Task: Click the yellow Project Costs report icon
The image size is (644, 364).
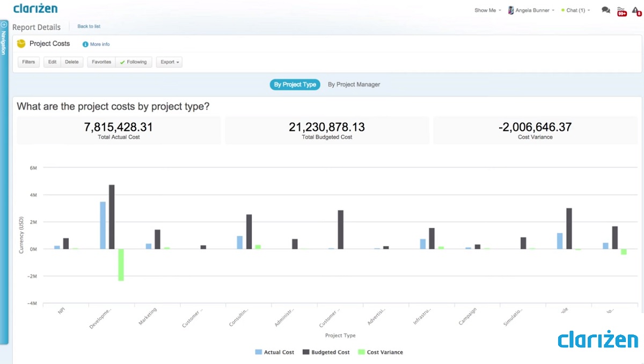Action: point(21,44)
